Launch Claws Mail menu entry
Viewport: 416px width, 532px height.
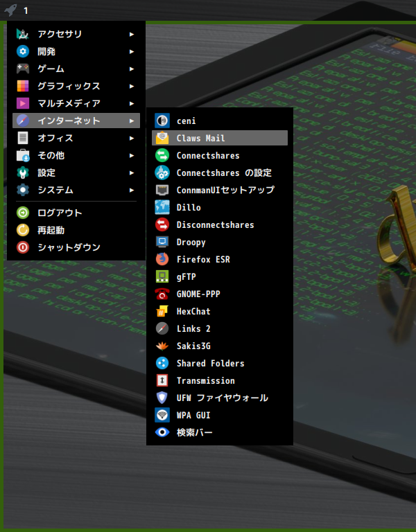pos(220,138)
